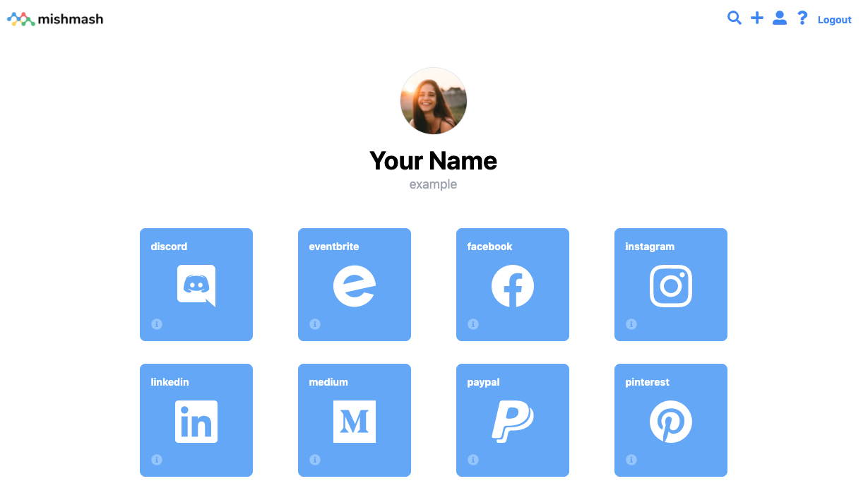Viewport: 868px width, 493px height.
Task: Show info for the paypal card
Action: tap(473, 460)
